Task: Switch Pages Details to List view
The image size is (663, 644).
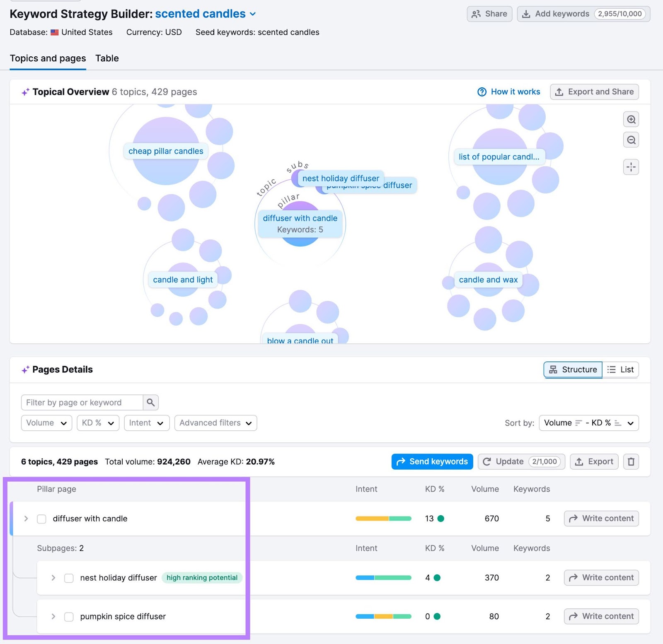Action: (x=620, y=369)
